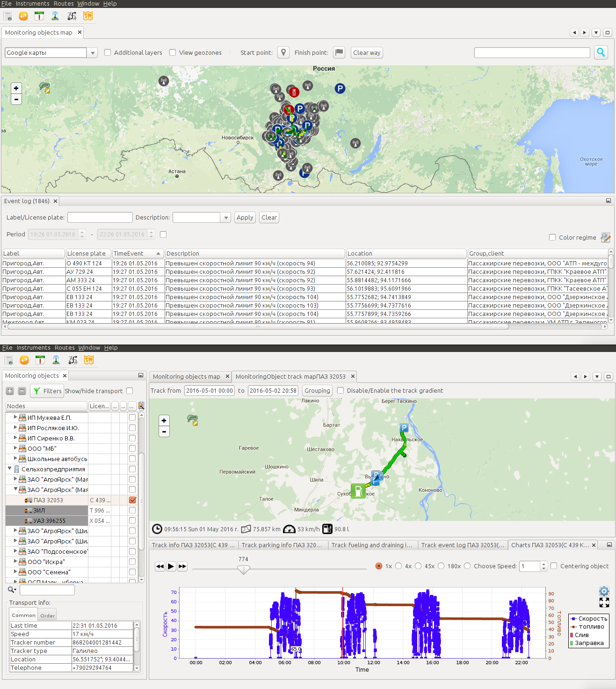
Task: Open calendar alert icon in upper window toolbar
Action: (39, 16)
